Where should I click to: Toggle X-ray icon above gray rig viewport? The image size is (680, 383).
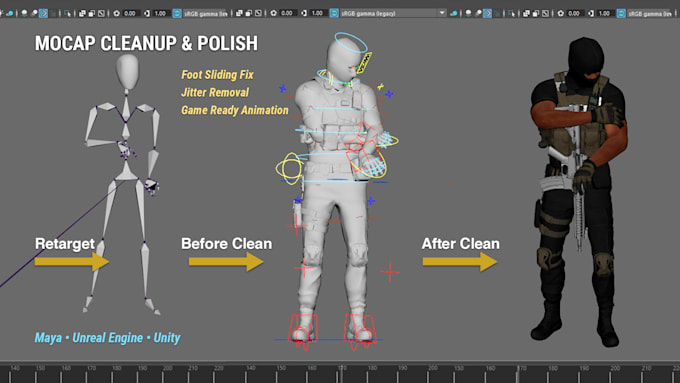(x=239, y=13)
